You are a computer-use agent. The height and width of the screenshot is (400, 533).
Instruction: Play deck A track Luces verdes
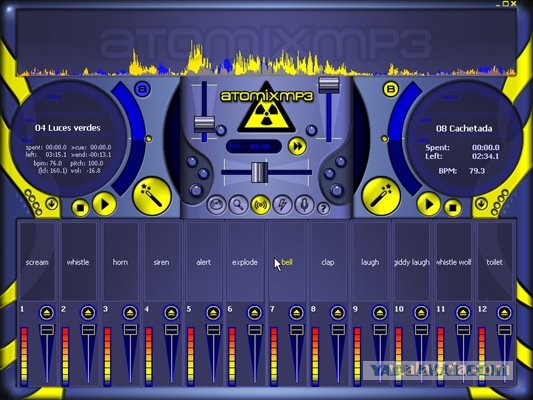(104, 204)
